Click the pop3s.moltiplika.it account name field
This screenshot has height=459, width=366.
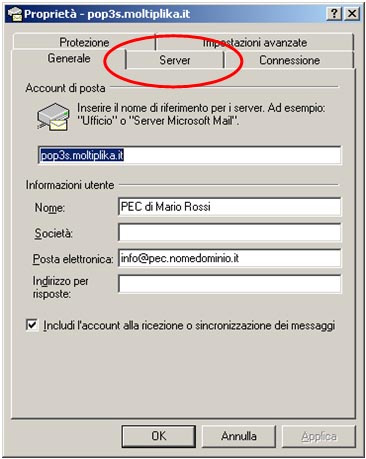click(190, 155)
